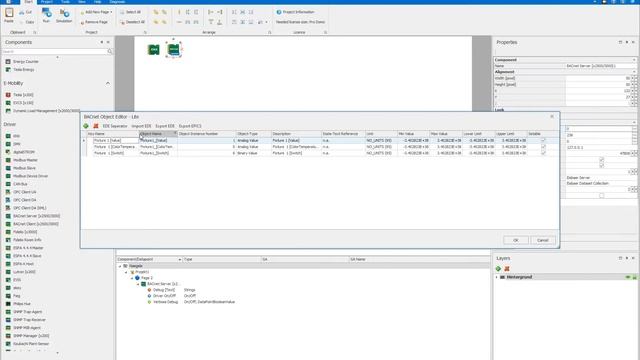Click OK in BACnet Object Editor
Image resolution: width=640 pixels, height=360 pixels.
click(x=516, y=240)
